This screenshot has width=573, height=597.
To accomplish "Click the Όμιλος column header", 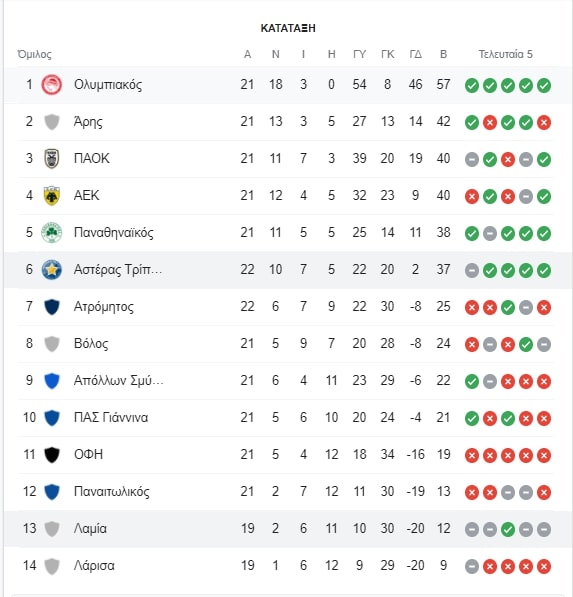I will [x=34, y=54].
